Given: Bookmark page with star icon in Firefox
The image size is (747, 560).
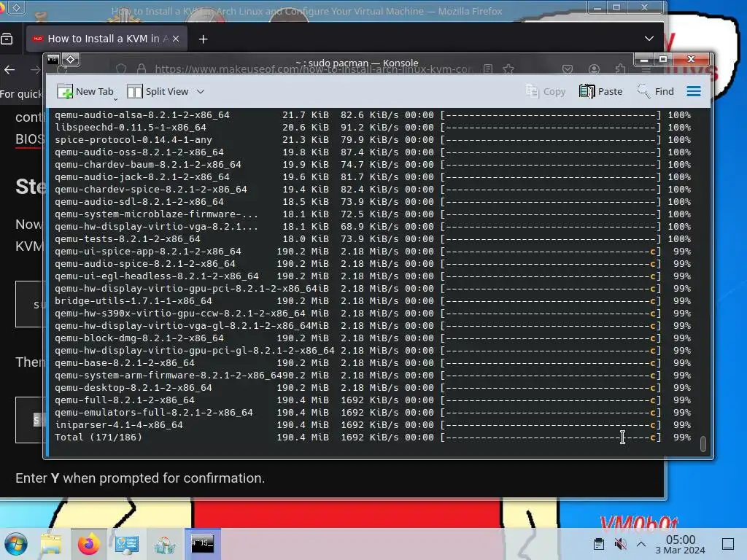Looking at the screenshot, I should coord(508,69).
